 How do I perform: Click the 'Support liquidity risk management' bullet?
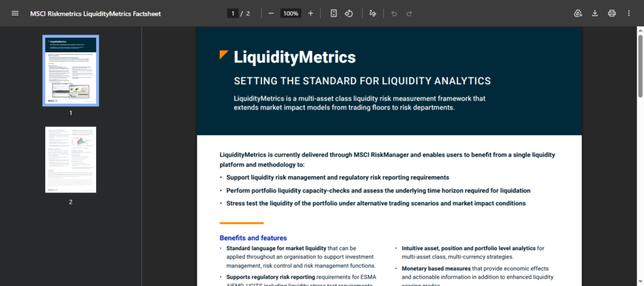click(338, 178)
